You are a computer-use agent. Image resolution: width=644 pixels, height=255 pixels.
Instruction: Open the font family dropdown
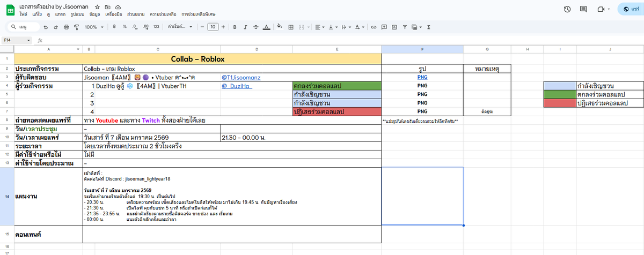180,27
